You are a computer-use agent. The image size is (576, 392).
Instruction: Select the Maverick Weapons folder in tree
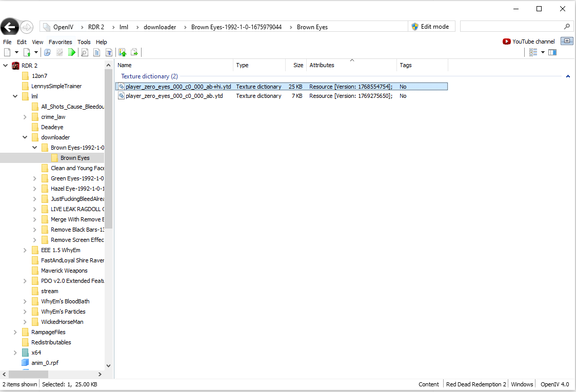coord(64,271)
